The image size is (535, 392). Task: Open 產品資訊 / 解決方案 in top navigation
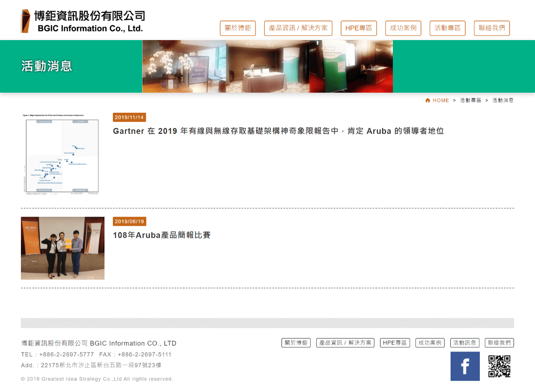298,28
